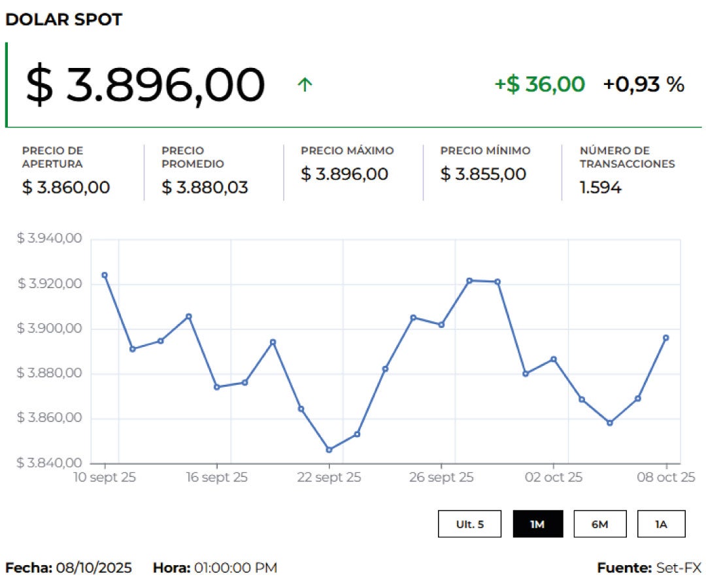Click the +$ 36,00 change value
Screen dimensions: 706x588
(x=539, y=84)
